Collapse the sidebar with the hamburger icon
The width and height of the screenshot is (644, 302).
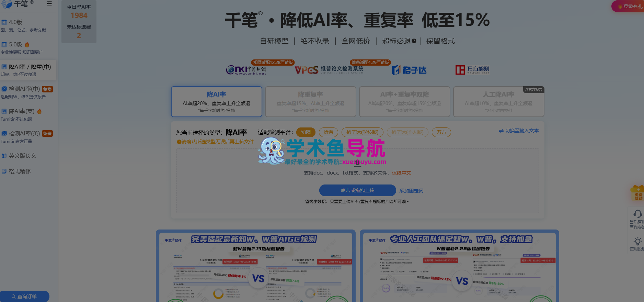(49, 3)
